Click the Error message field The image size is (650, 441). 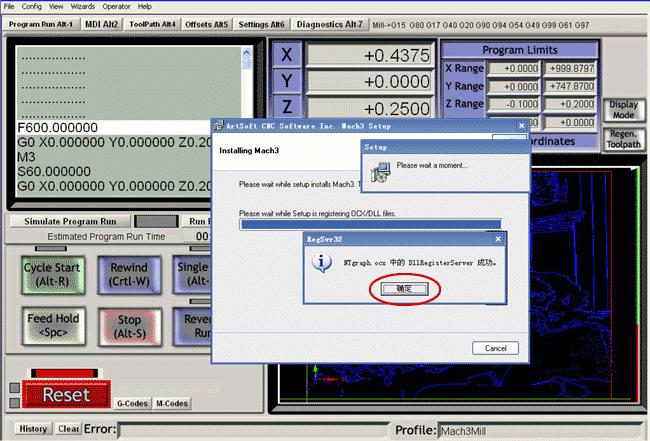[x=254, y=430]
